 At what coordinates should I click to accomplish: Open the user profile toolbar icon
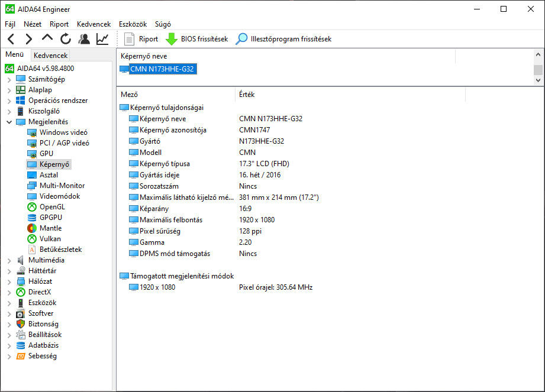click(84, 39)
